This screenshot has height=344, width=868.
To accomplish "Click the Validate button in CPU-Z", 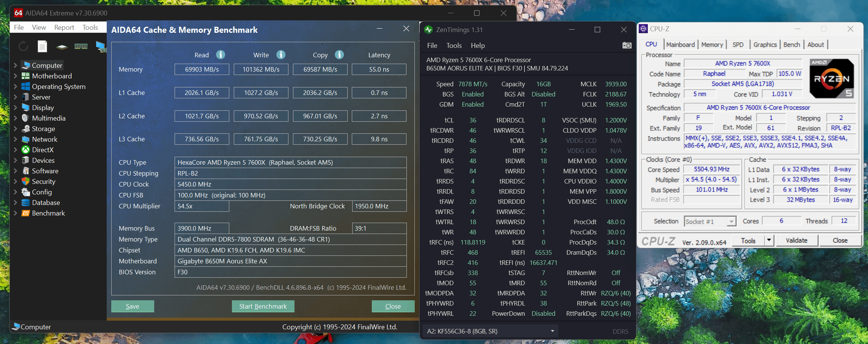I will [796, 240].
